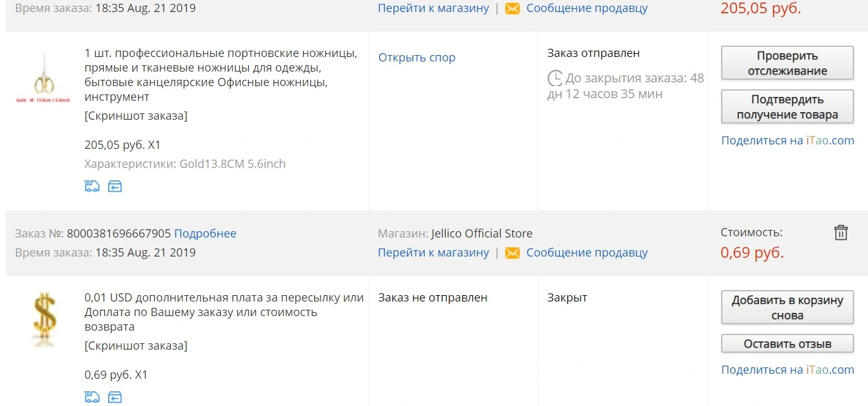
Task: Click the trash icon for Jellico order
Action: coord(841,232)
